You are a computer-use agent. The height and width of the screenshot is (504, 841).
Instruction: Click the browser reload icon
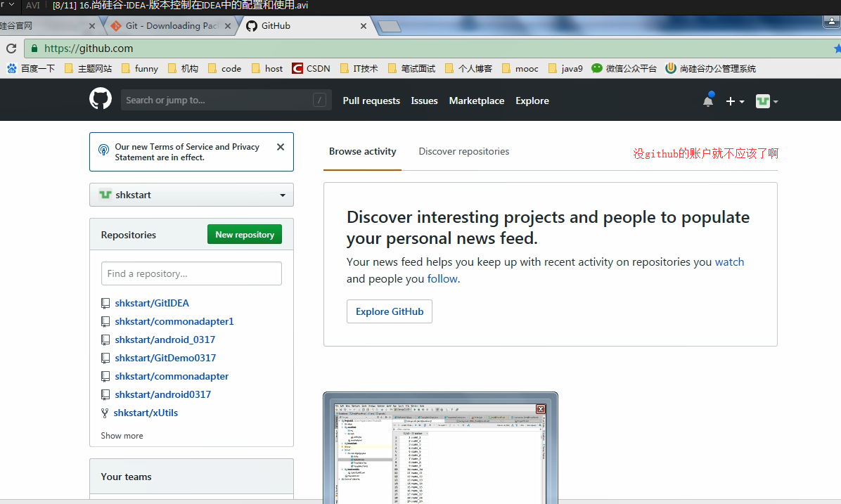(x=11, y=49)
